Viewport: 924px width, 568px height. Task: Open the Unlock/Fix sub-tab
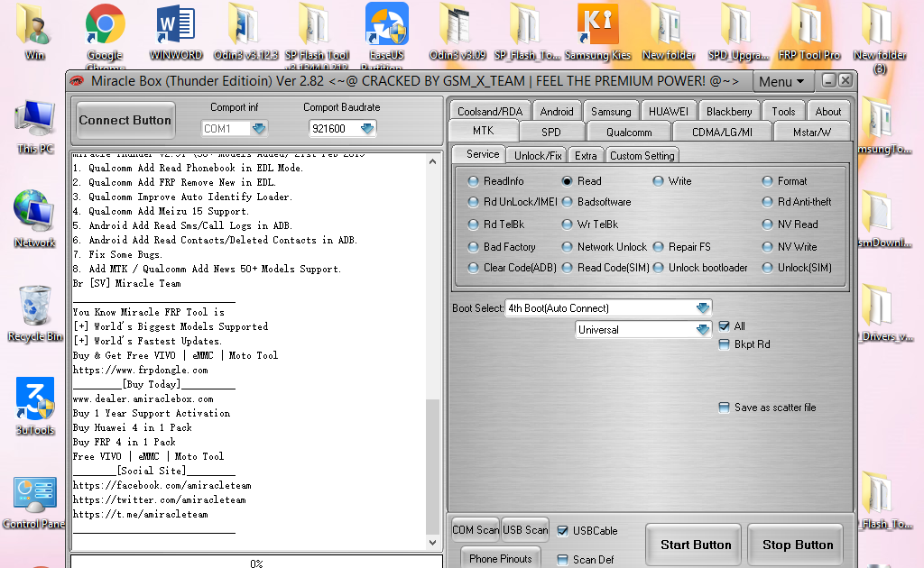[x=538, y=155]
